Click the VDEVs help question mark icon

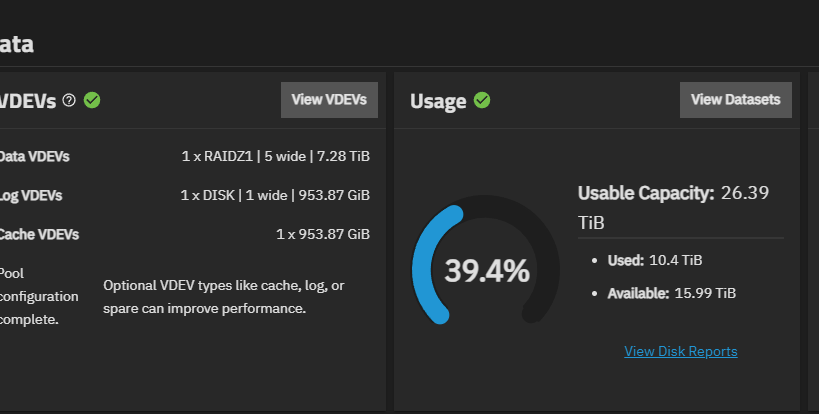(x=69, y=100)
